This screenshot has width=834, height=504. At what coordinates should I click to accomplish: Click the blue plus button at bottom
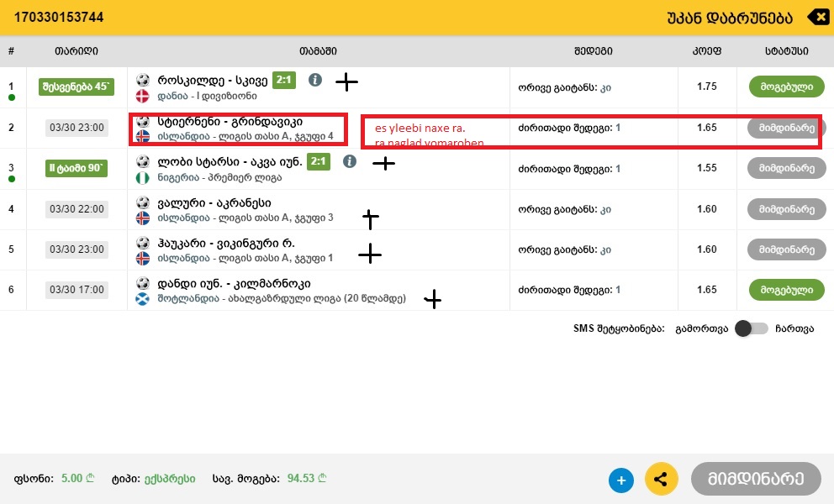[x=621, y=480]
